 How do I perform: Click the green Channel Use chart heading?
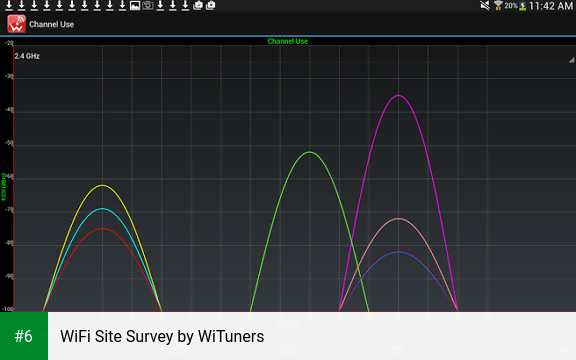coord(288,41)
